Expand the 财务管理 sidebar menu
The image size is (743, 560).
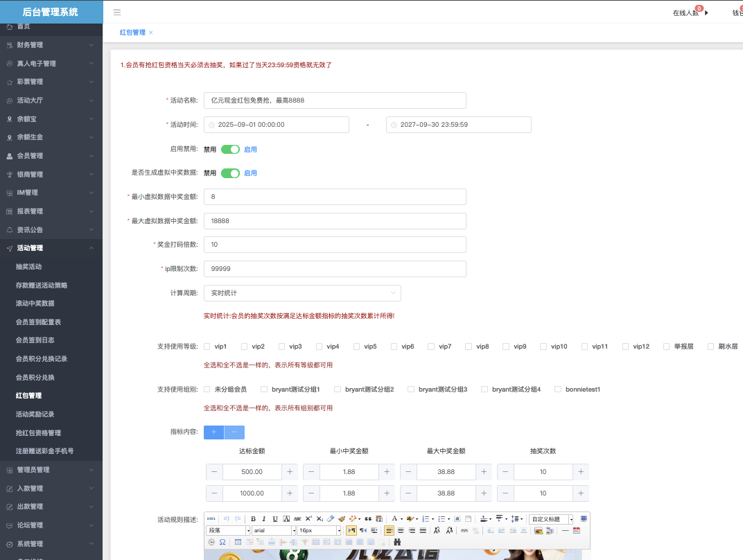[x=51, y=45]
